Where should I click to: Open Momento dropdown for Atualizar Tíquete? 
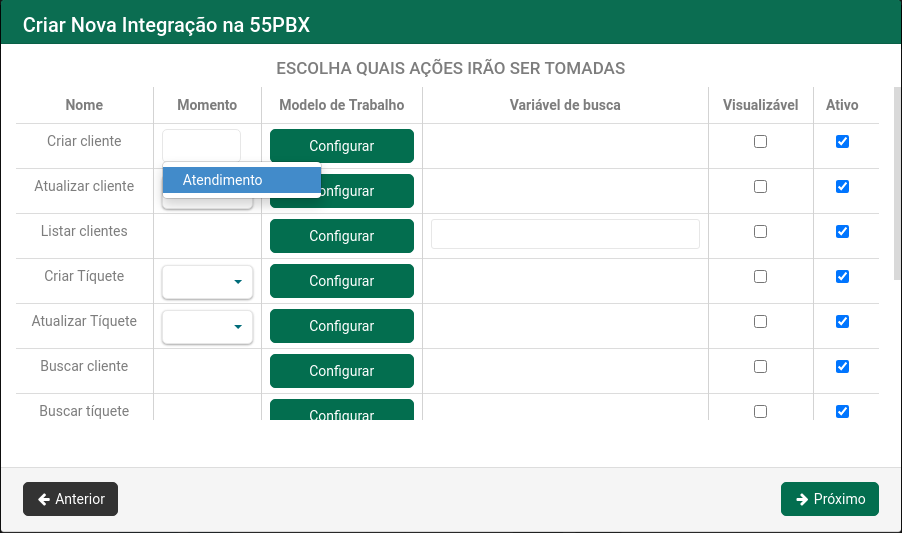[x=207, y=327]
